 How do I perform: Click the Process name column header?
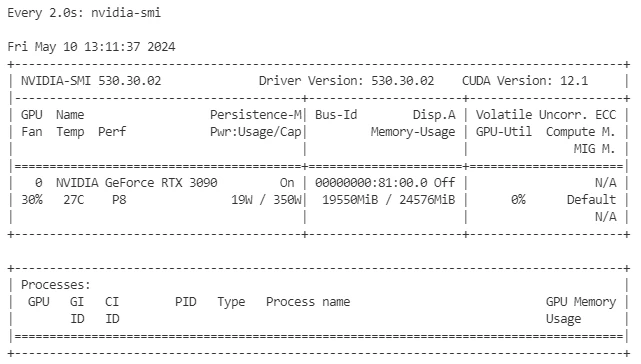tap(308, 302)
